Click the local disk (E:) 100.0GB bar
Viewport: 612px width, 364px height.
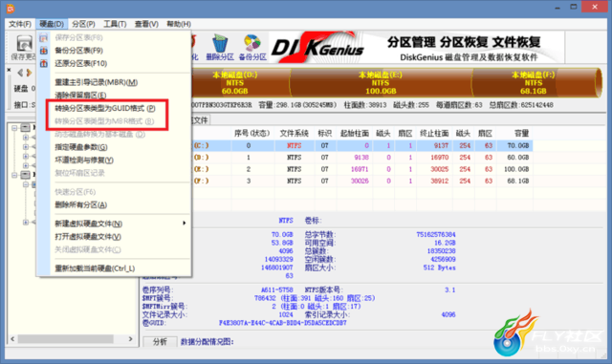pyautogui.click(x=381, y=83)
